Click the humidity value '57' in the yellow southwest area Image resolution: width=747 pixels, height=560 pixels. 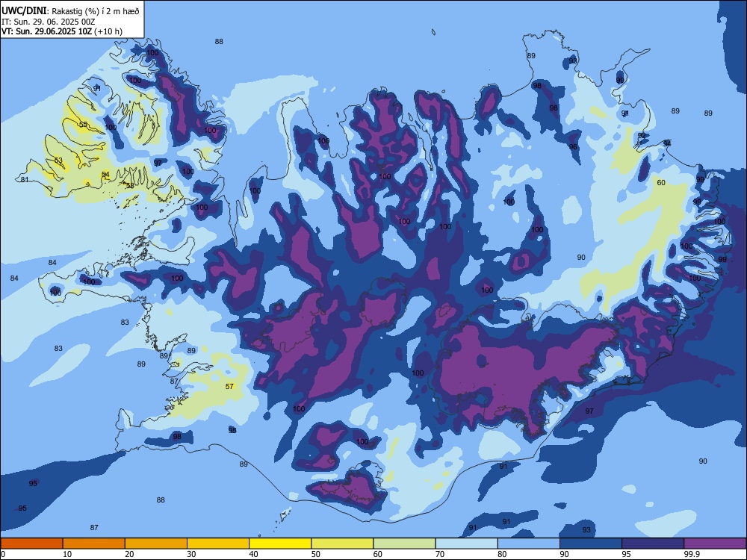[x=229, y=386]
